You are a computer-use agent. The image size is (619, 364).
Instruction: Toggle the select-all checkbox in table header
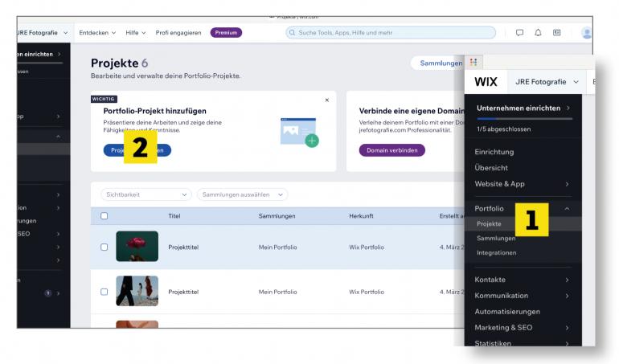105,216
